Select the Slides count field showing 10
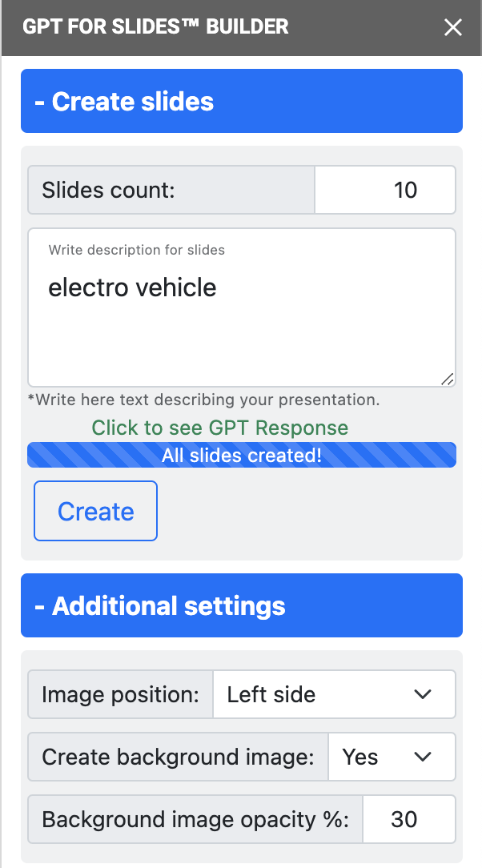Image resolution: width=482 pixels, height=868 pixels. [x=385, y=190]
